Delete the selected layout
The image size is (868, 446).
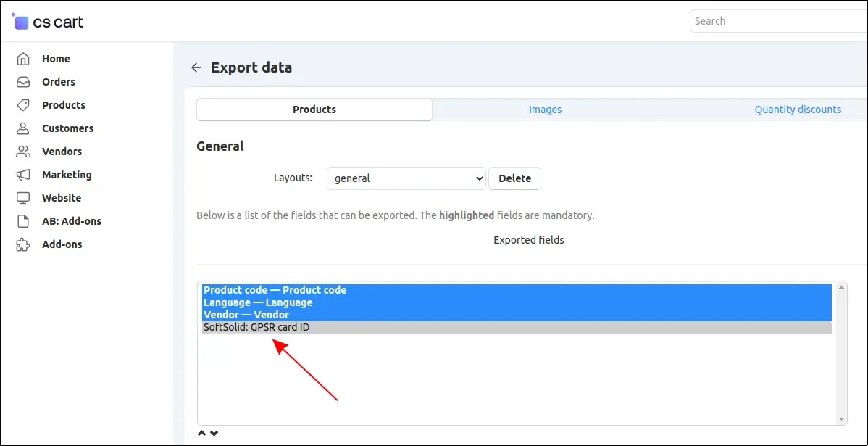[x=515, y=178]
